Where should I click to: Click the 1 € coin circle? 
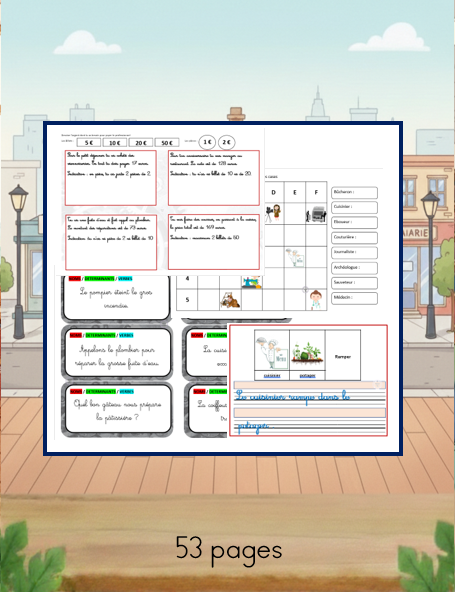[207, 142]
